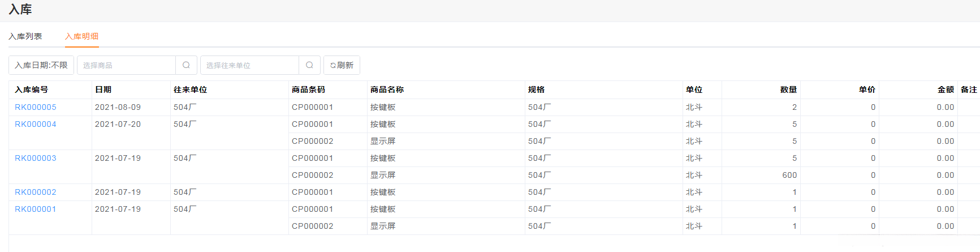Viewport: 980px width, 252px height.
Task: Click the partner unit search magnifier icon
Action: click(x=309, y=65)
